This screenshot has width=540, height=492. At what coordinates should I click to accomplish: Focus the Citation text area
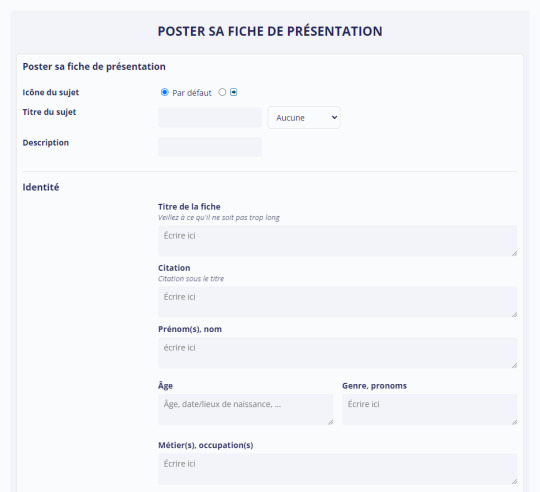tap(338, 302)
